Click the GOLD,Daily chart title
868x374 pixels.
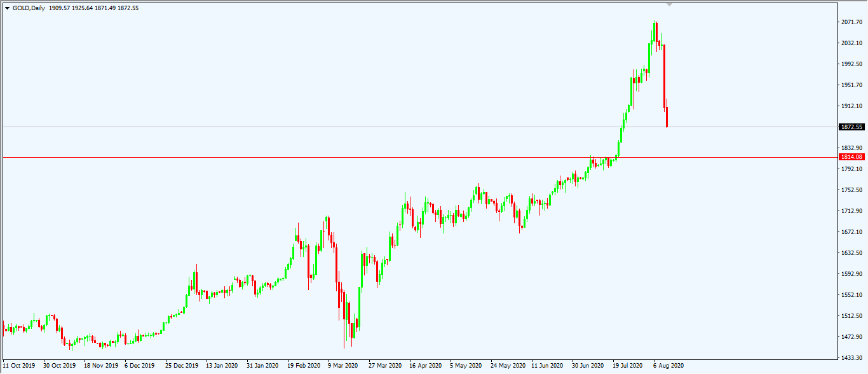pos(29,8)
